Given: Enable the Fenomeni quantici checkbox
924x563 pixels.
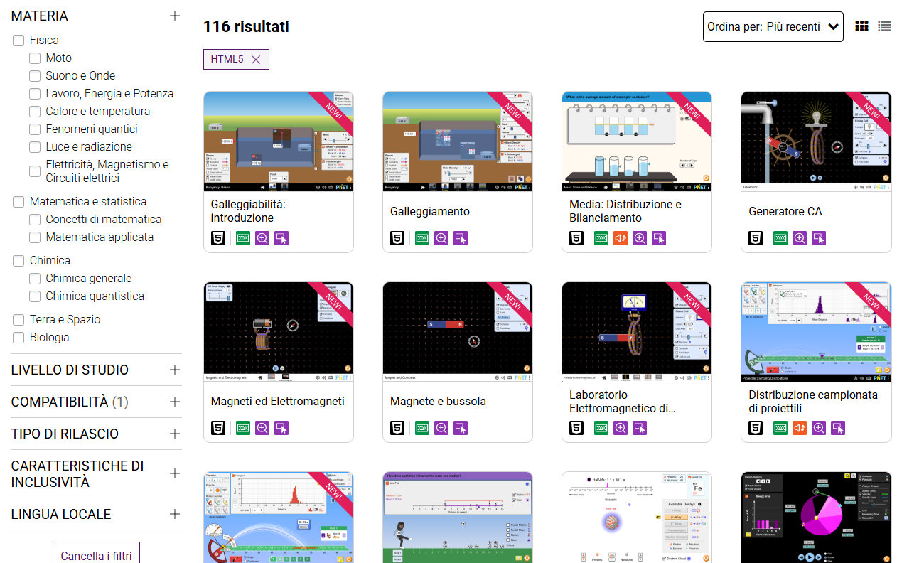Looking at the screenshot, I should coord(35,129).
